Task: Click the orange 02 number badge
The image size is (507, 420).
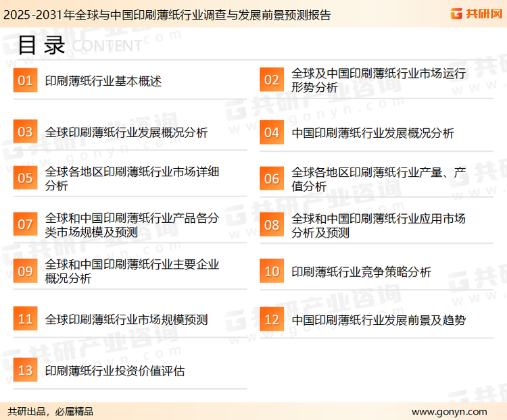Action: pos(271,81)
